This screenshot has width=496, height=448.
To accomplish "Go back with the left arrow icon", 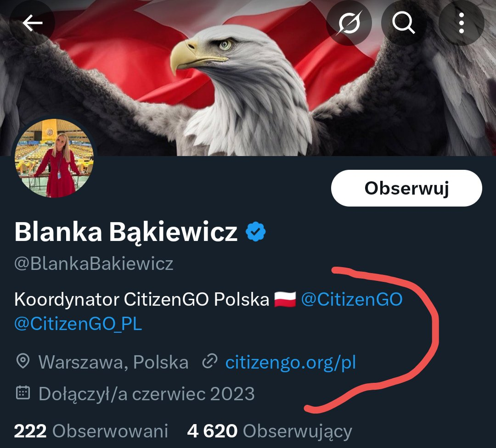I will coord(32,23).
